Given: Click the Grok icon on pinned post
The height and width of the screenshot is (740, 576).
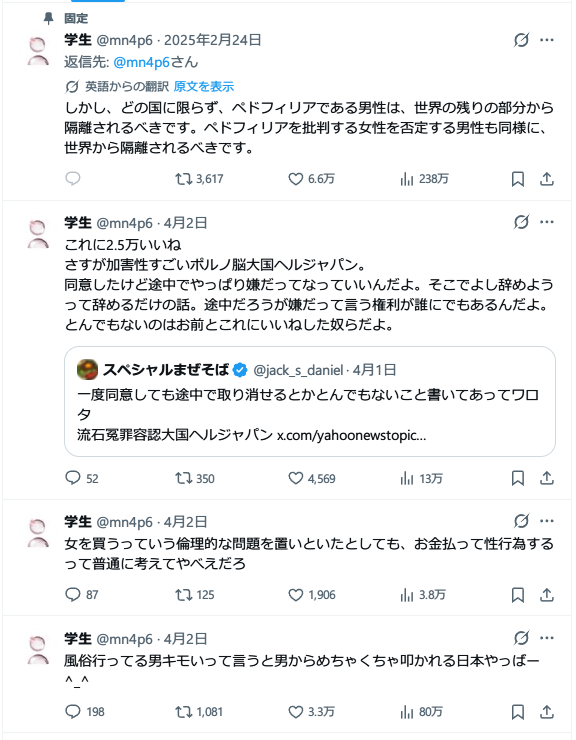Looking at the screenshot, I should tap(521, 40).
